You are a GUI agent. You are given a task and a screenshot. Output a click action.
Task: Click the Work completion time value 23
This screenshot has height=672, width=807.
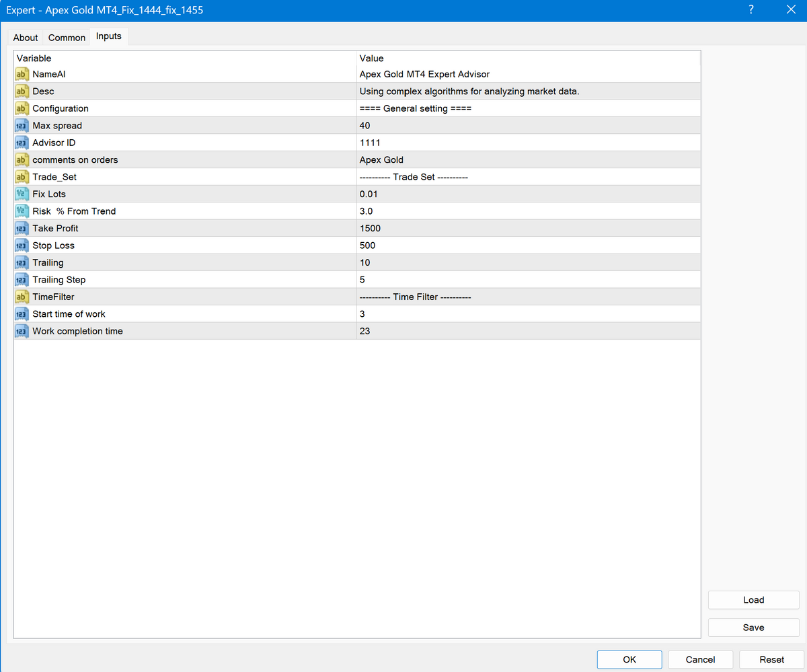365,331
